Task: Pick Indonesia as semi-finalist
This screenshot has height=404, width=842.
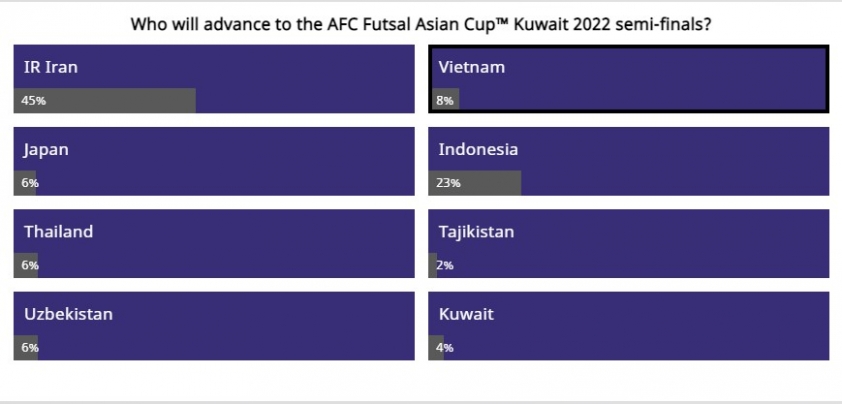Action: pyautogui.click(x=628, y=161)
